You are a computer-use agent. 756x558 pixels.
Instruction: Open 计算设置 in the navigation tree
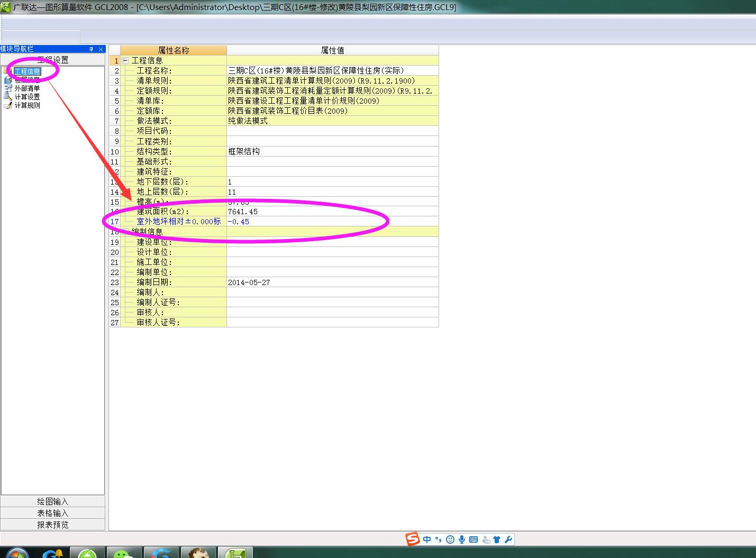[27, 97]
